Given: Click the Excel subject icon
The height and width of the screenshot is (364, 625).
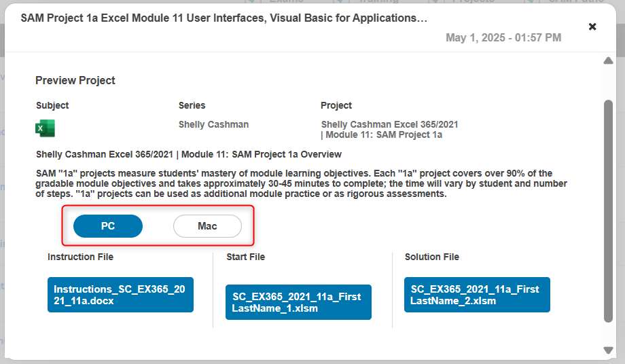Looking at the screenshot, I should (45, 128).
